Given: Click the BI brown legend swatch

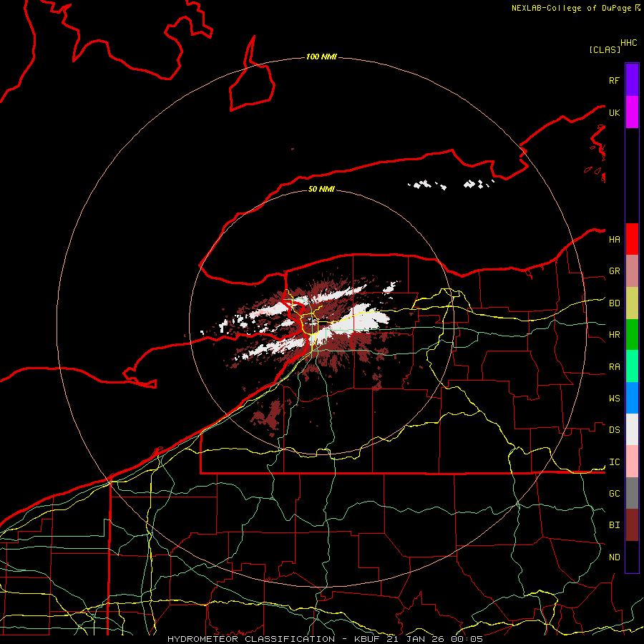Looking at the screenshot, I should coord(632,525).
